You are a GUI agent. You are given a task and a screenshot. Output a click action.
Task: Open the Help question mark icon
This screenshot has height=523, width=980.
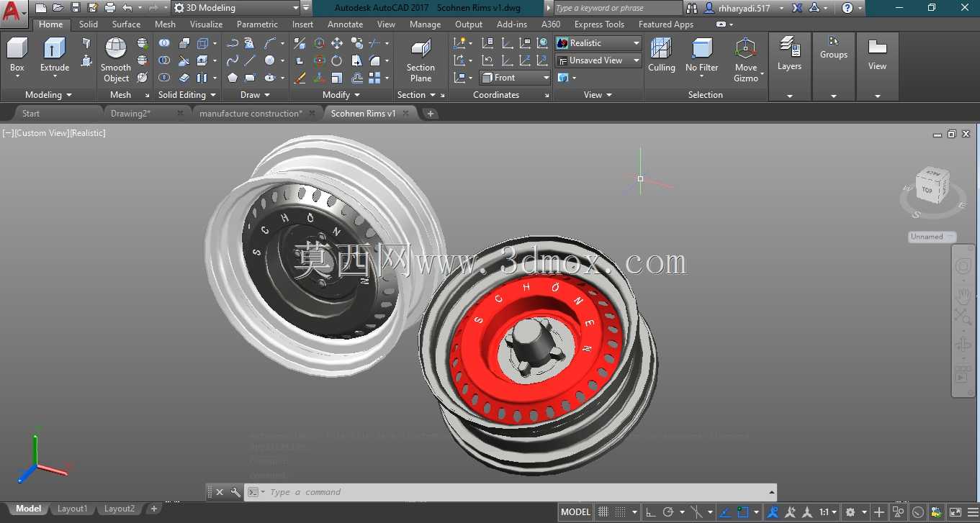click(x=848, y=8)
